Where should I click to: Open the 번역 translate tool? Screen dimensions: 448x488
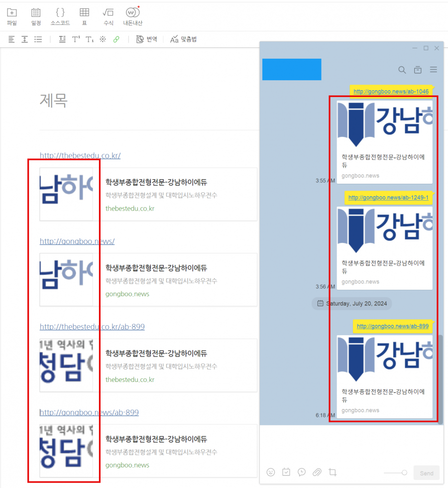tap(146, 39)
